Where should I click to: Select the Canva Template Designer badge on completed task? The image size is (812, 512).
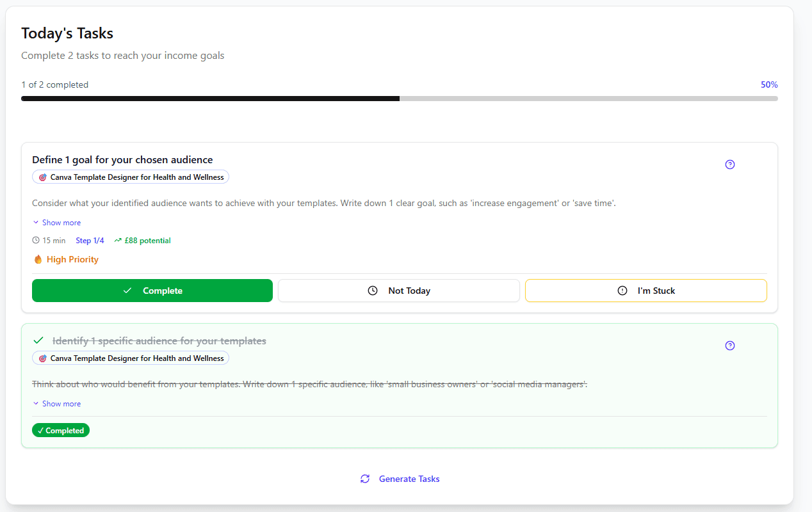pos(130,358)
